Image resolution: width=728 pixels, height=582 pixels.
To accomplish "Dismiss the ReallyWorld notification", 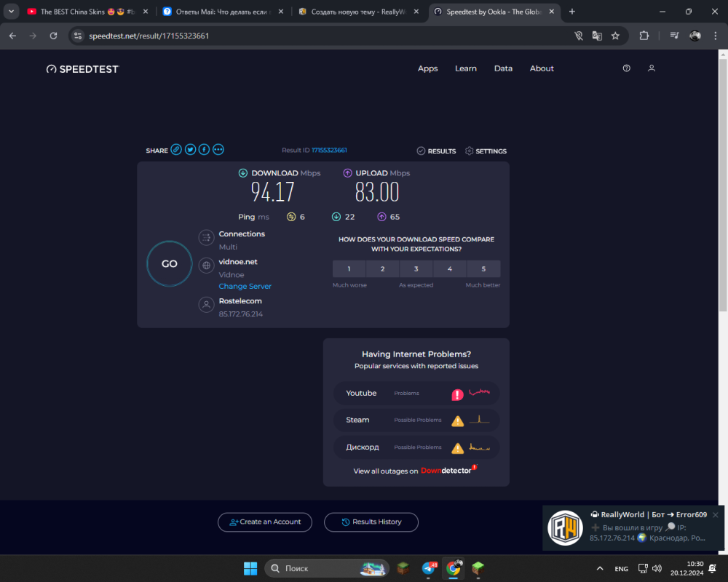I will (716, 514).
